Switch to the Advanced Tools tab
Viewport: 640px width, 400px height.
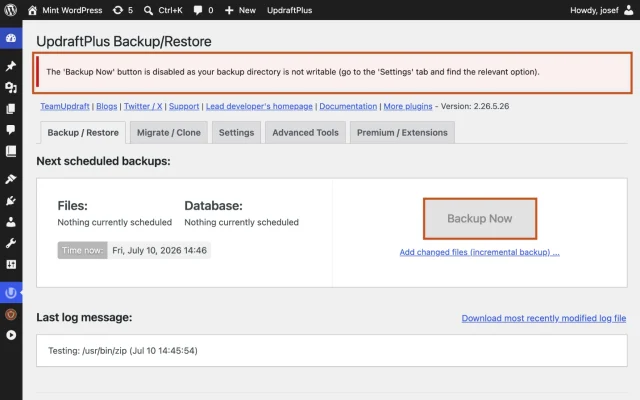tap(305, 133)
